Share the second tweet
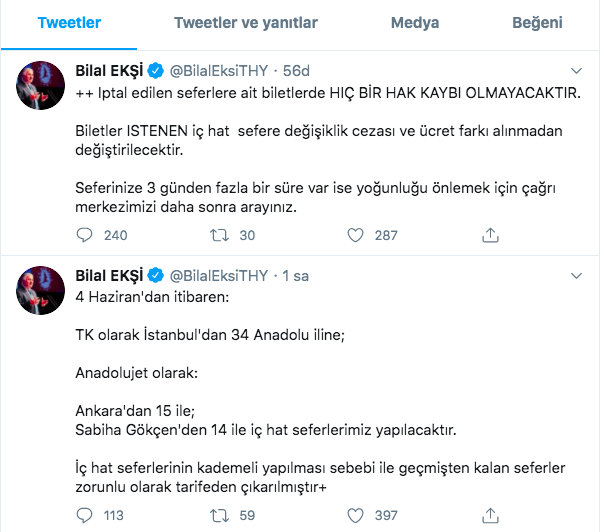Screen dimensions: 604x532 [x=490, y=515]
